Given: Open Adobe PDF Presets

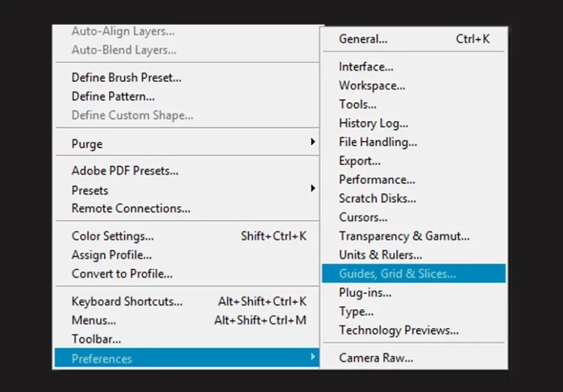Looking at the screenshot, I should coord(186,170).
